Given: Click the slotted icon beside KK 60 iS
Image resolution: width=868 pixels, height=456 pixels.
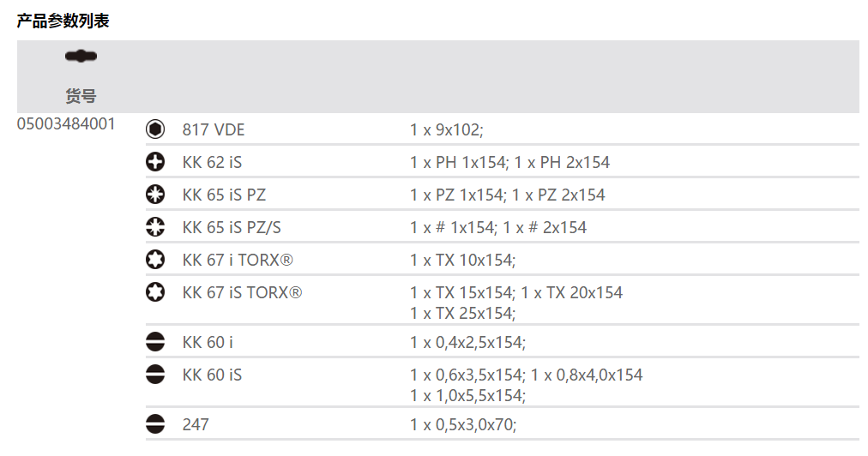Looking at the screenshot, I should (155, 375).
